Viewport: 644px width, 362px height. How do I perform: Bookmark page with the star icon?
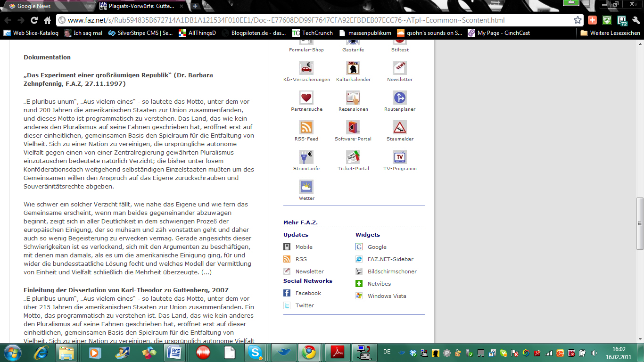point(578,20)
